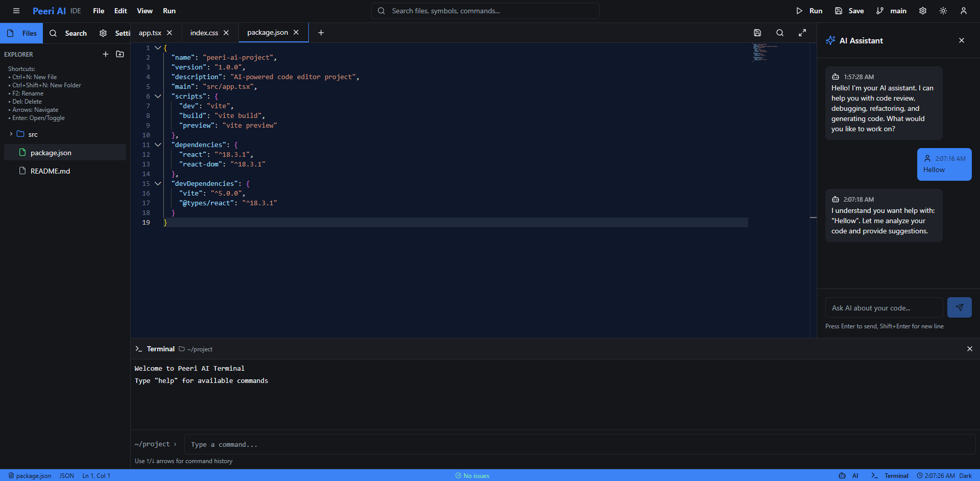The height and width of the screenshot is (481, 980).
Task: Toggle light/dark theme sun icon
Action: coord(943,11)
